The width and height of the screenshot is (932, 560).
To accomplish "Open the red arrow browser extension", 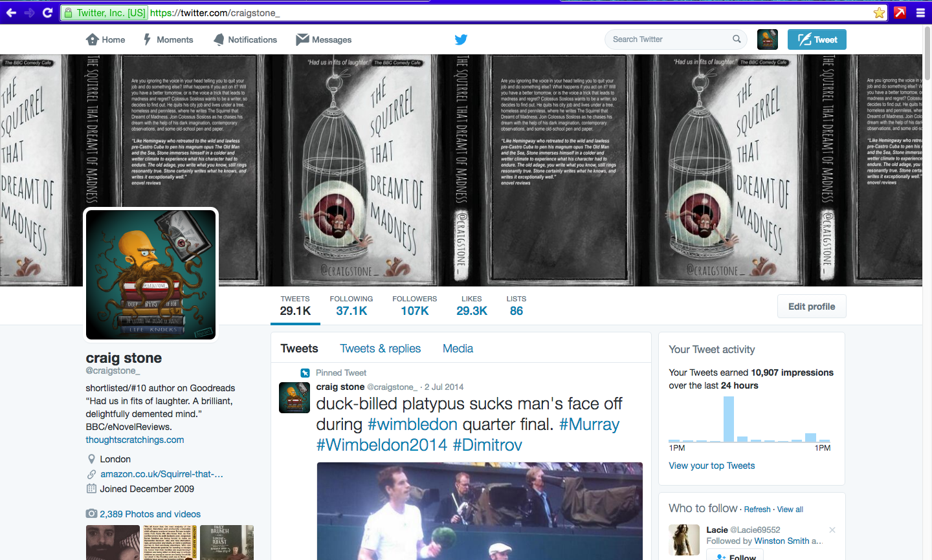I will pyautogui.click(x=900, y=13).
